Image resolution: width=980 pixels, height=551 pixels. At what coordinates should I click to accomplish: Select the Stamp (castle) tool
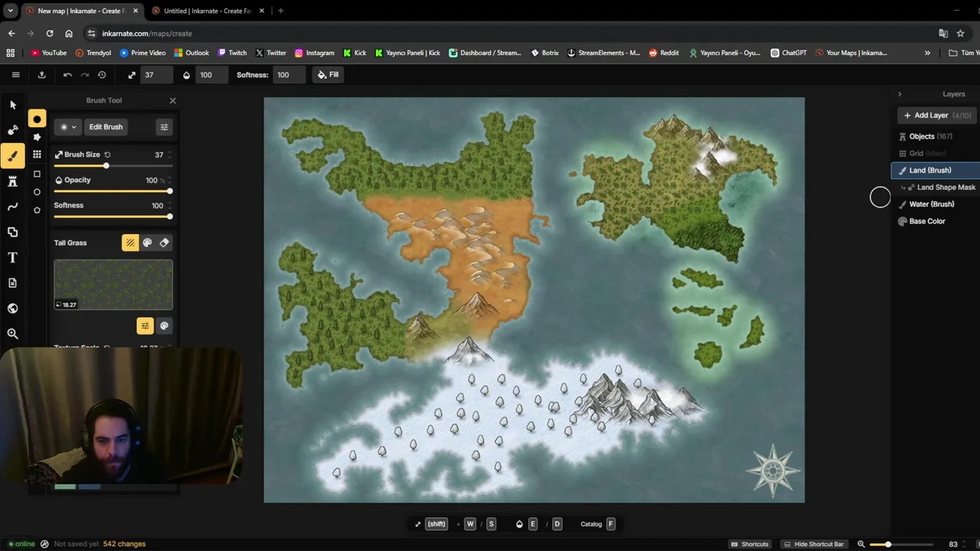tap(12, 181)
